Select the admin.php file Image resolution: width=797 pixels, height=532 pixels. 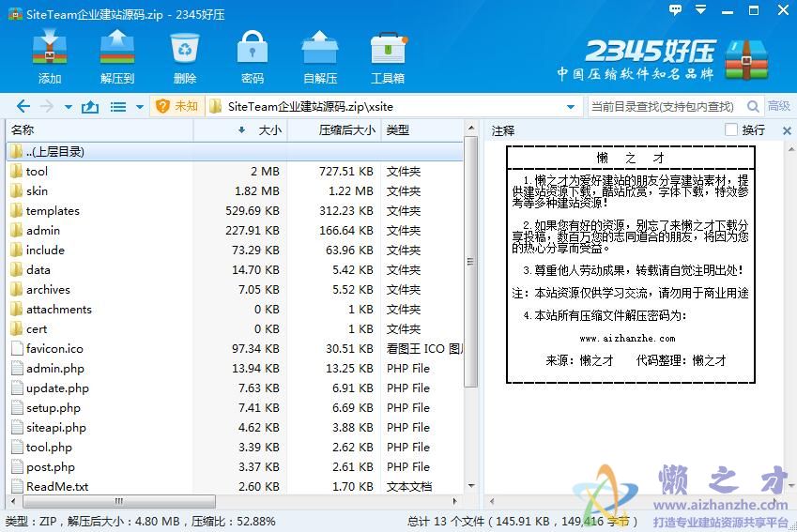235,369
